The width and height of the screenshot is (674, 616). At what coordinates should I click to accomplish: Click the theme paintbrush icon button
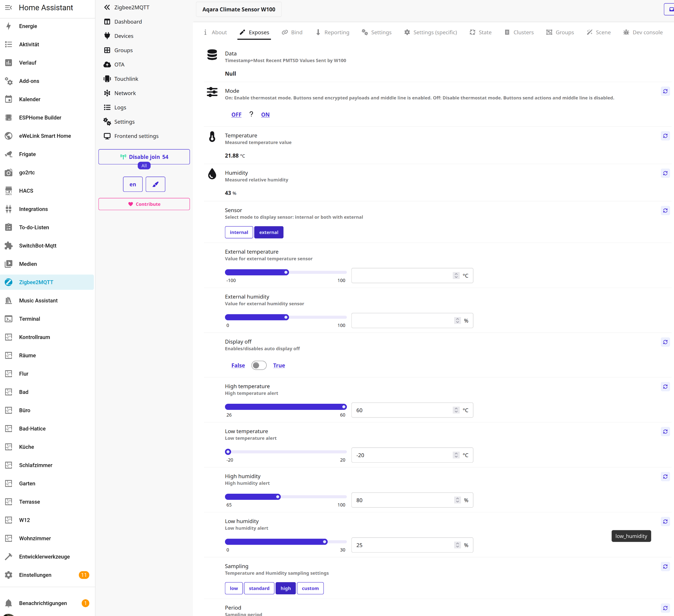pos(155,184)
